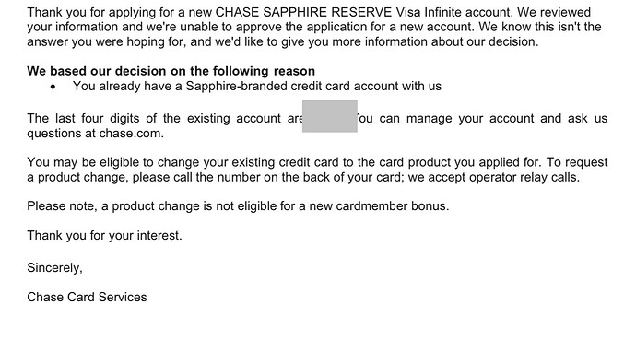
Task: Click the bold heading about decision reason
Action: [x=171, y=71]
